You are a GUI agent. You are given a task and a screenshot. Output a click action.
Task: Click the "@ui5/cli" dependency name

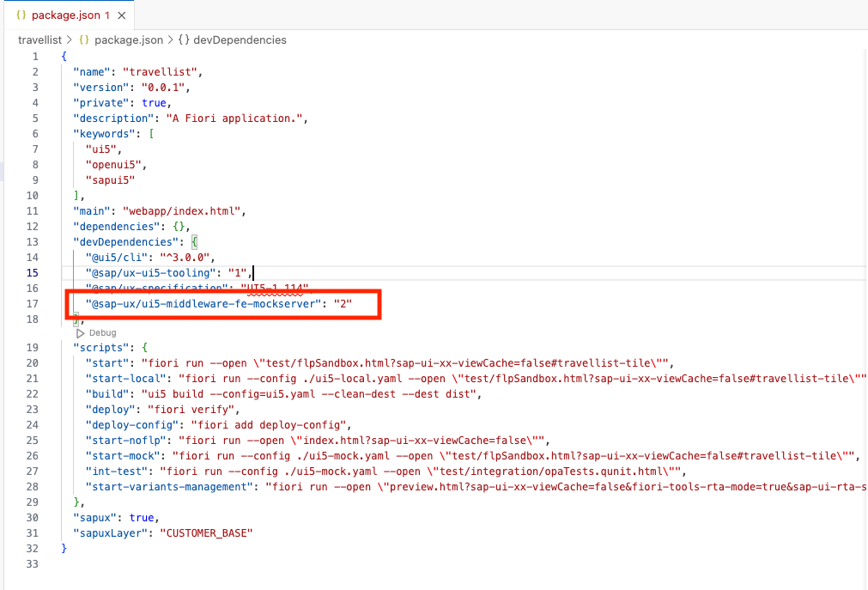pyautogui.click(x=117, y=258)
